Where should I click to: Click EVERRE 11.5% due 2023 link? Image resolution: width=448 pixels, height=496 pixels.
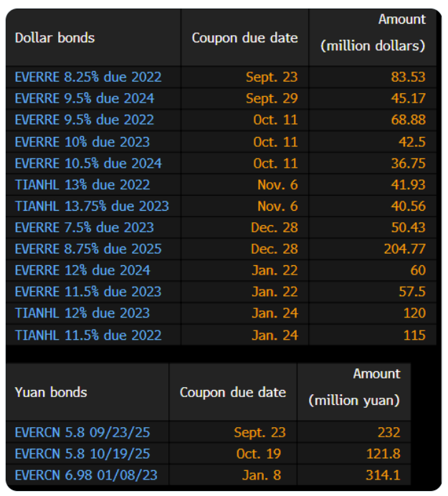(88, 292)
